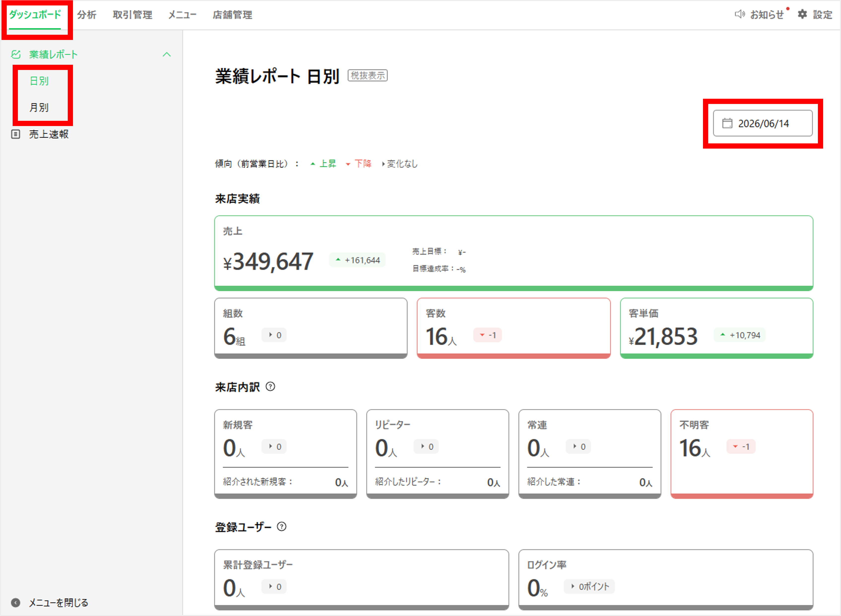Click the 来店実績 section heading

237,198
